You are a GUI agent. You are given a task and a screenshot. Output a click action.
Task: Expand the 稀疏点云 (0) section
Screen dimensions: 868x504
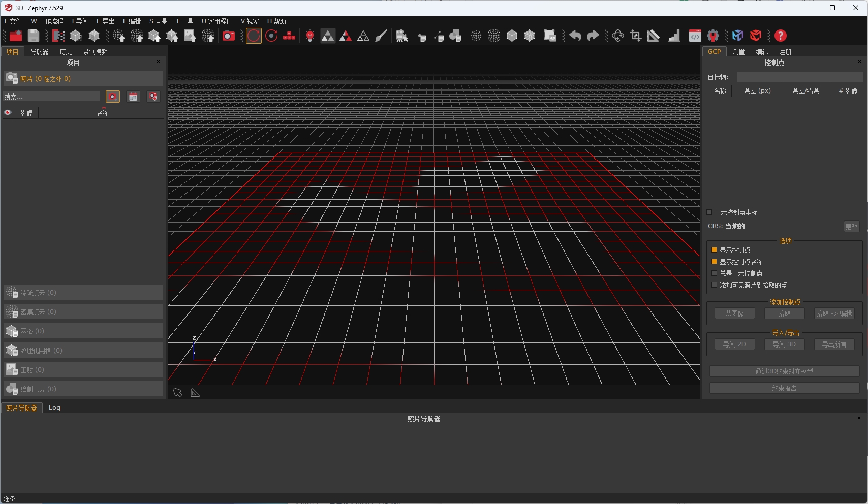pos(83,293)
